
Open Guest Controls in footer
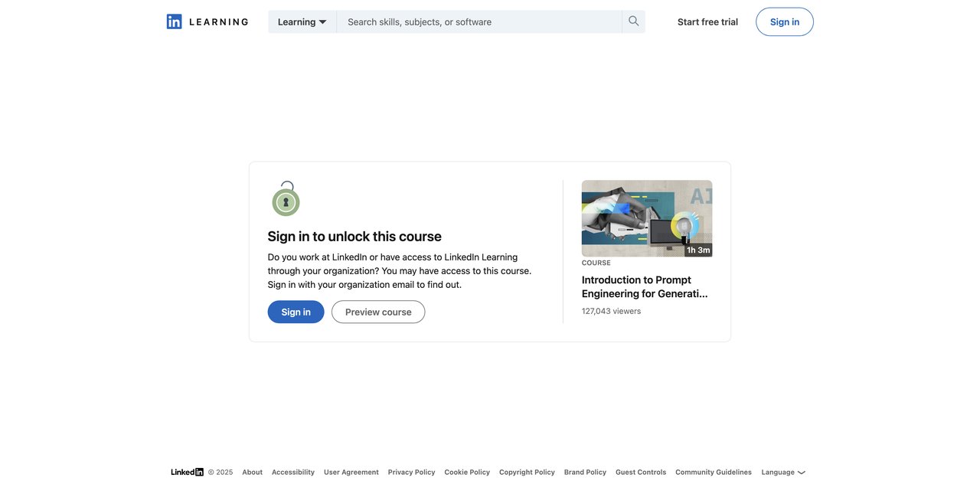click(x=640, y=473)
